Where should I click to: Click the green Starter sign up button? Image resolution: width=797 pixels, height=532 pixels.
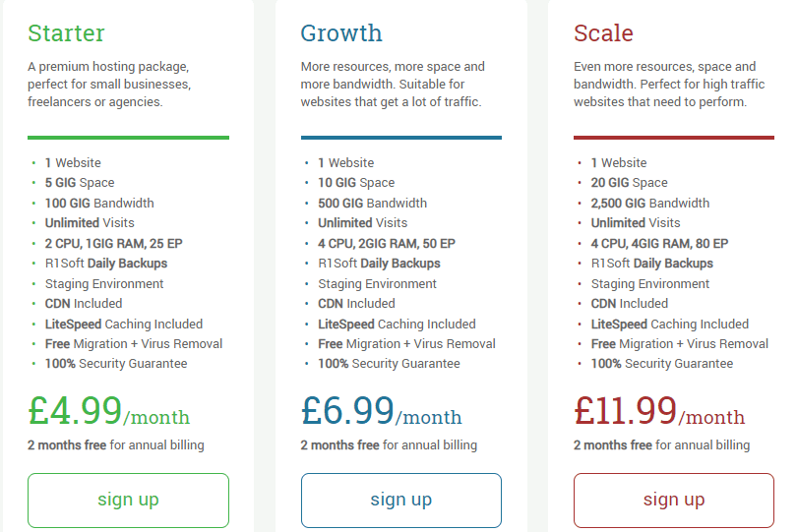click(128, 501)
